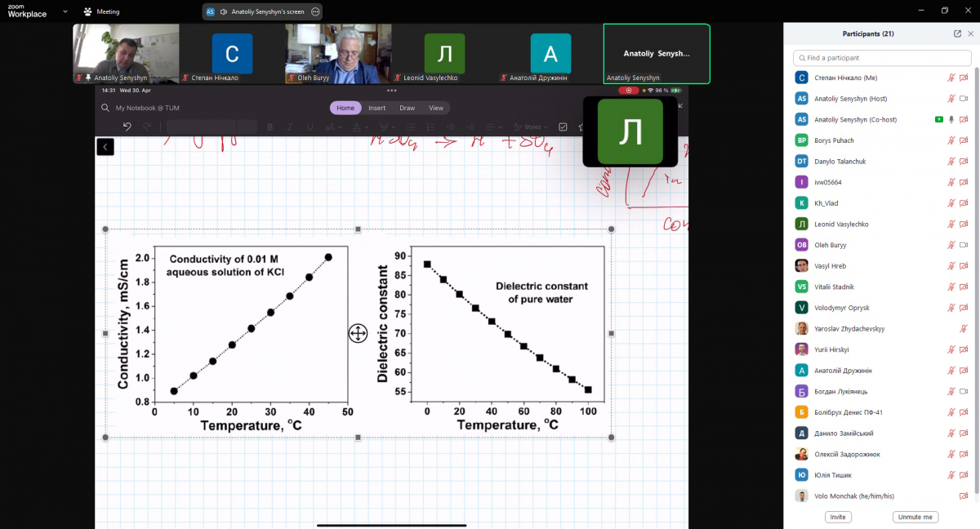
Task: Pop out the Participants panel
Action: [x=957, y=33]
